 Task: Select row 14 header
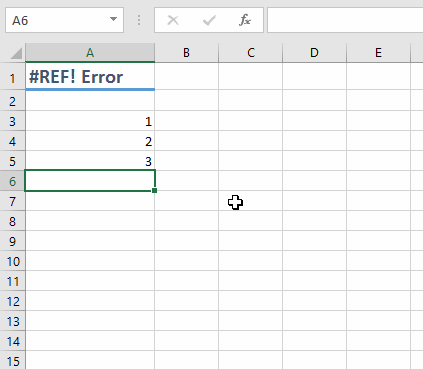click(x=13, y=341)
